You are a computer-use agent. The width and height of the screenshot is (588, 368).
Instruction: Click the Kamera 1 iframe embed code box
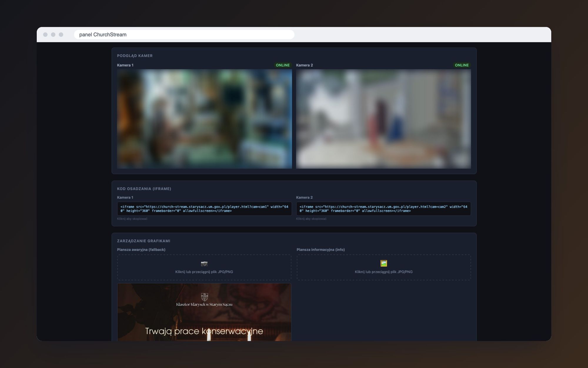point(204,209)
